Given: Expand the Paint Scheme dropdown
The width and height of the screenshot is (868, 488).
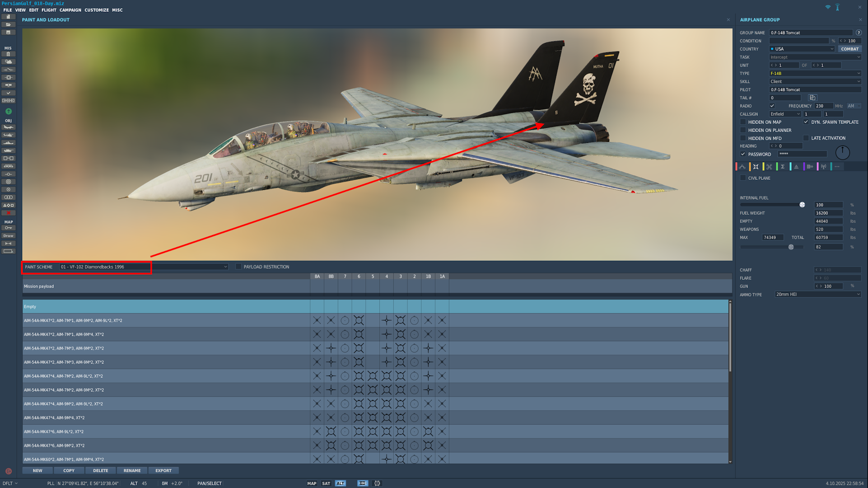Looking at the screenshot, I should (225, 267).
